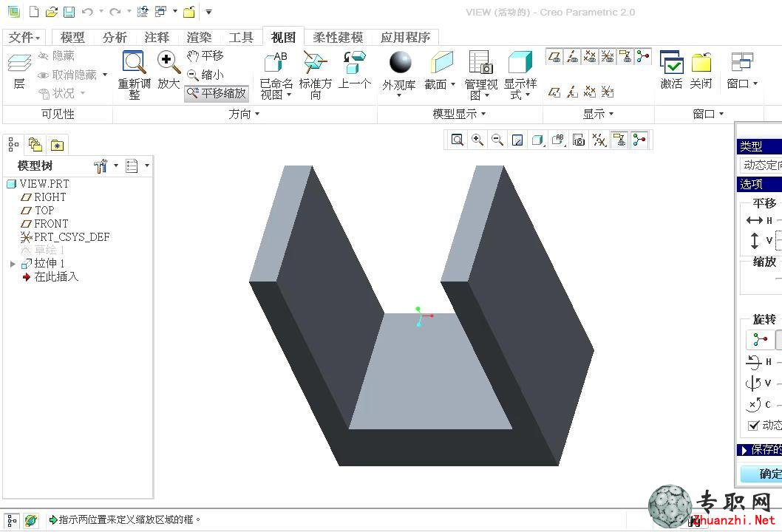Select PRT_CSYS_DEF in model tree

click(x=65, y=237)
